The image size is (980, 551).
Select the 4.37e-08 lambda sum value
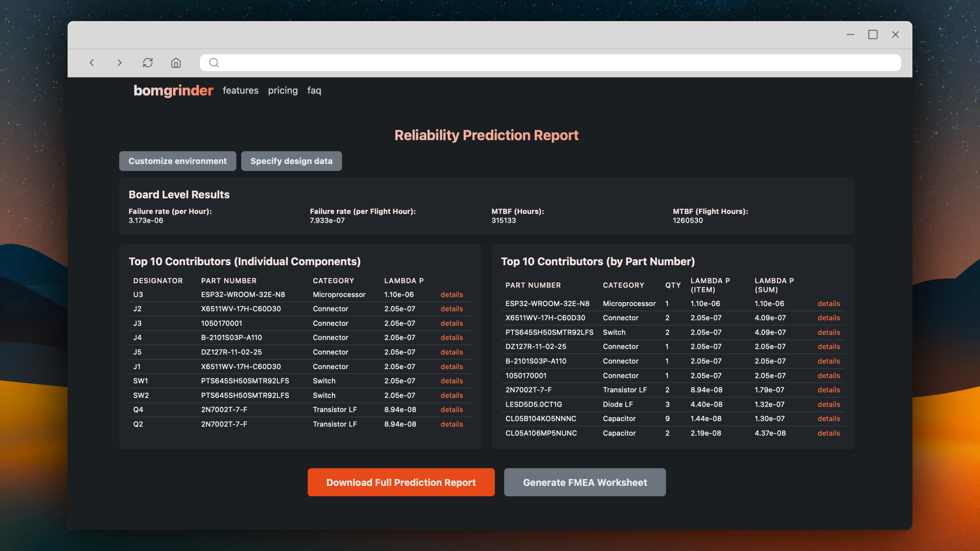(770, 433)
